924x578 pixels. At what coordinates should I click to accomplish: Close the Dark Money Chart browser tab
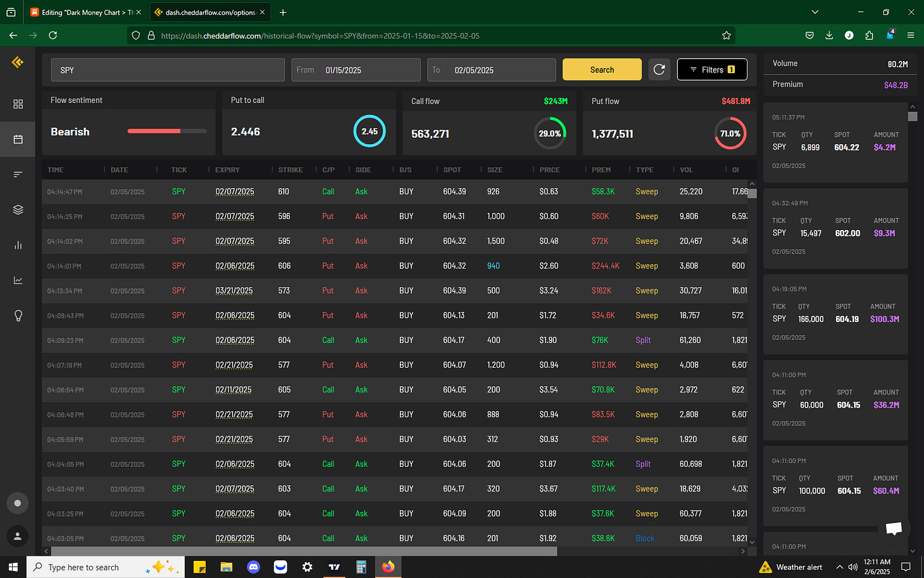138,12
